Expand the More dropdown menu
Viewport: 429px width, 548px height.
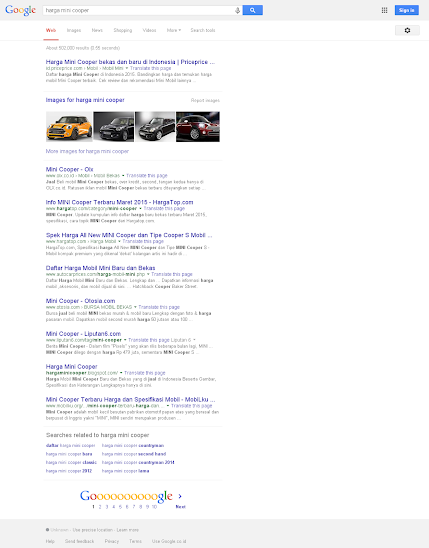tap(174, 30)
